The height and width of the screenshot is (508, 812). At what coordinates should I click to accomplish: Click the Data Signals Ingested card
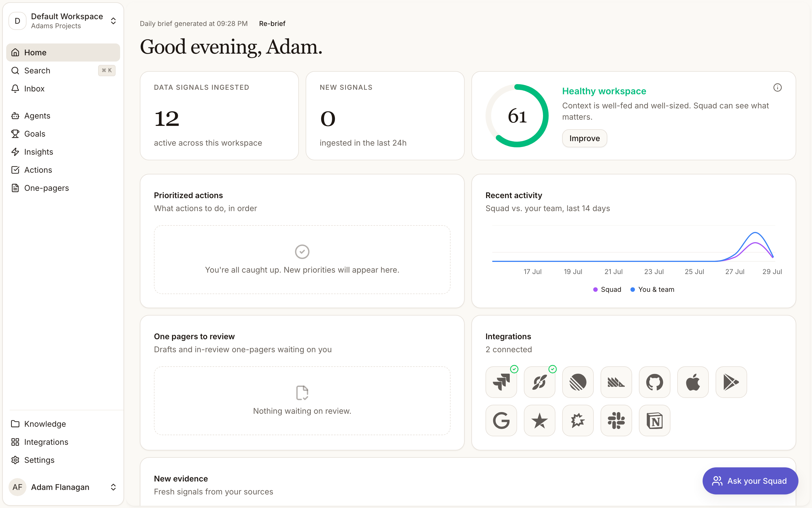[219, 116]
